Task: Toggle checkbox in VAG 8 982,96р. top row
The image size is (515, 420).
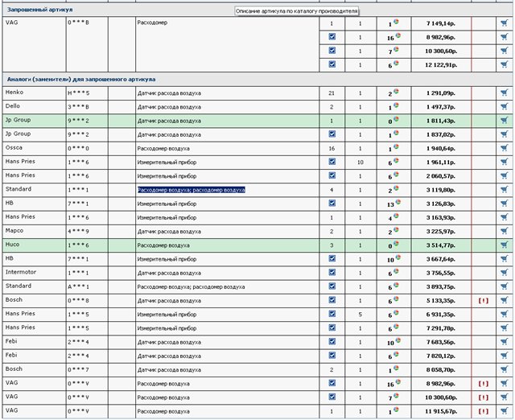Action: click(332, 36)
